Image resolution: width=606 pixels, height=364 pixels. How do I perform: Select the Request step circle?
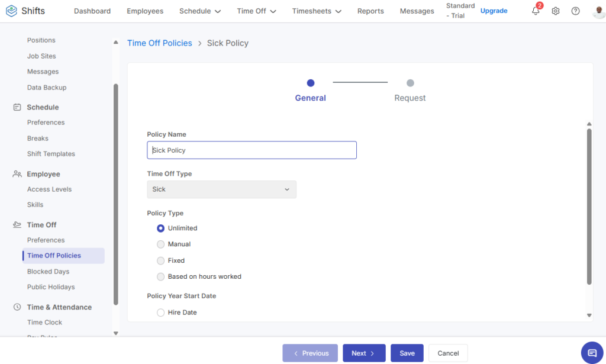pyautogui.click(x=410, y=83)
